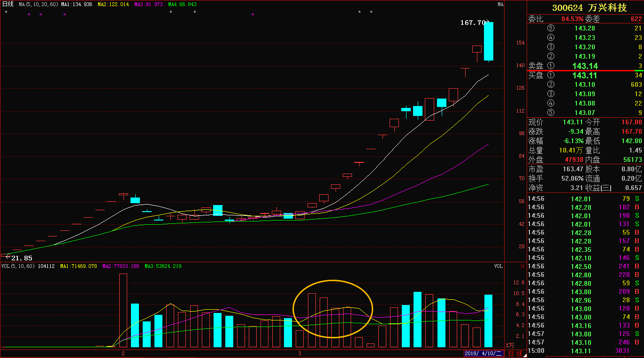The width and height of the screenshot is (644, 358).
Task: Select sell level ⑤ price 143.28
Action: pyautogui.click(x=584, y=28)
